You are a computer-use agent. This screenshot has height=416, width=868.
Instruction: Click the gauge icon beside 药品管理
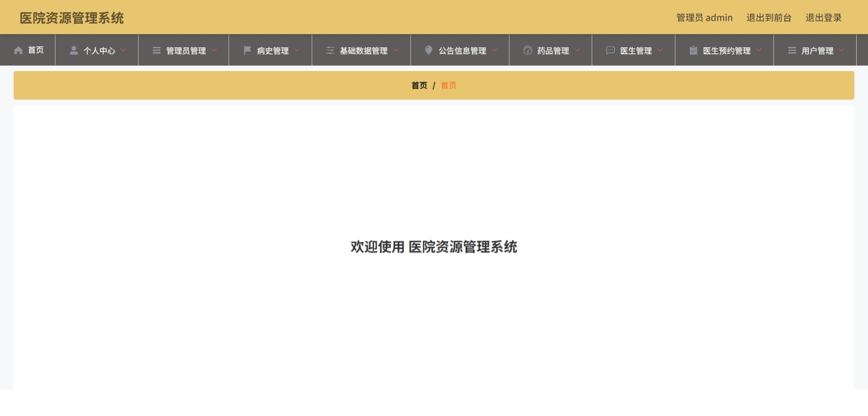[x=528, y=50]
